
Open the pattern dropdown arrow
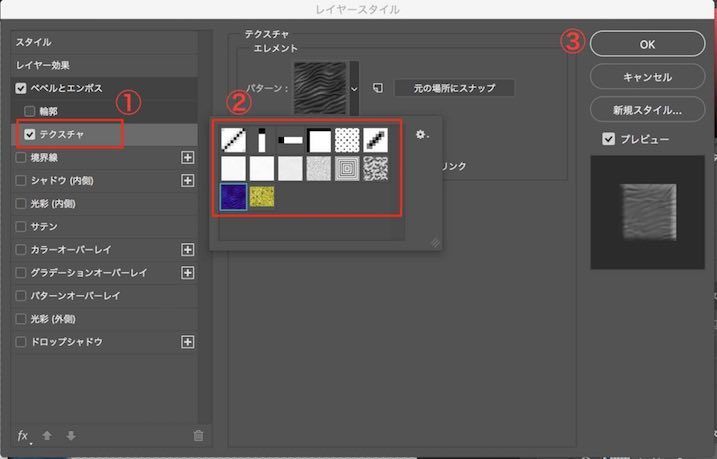pos(354,89)
